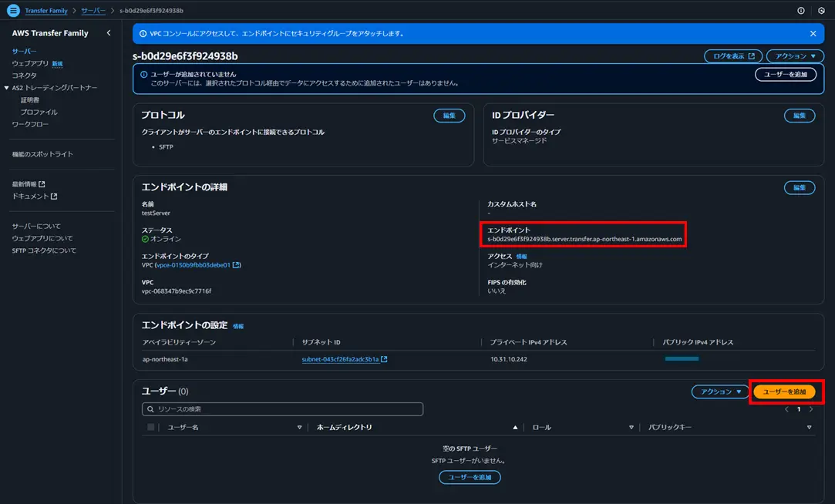Screen dimensions: 835x504
Task: Click the ap-northeast-1a availability zone cell
Action: click(x=165, y=359)
